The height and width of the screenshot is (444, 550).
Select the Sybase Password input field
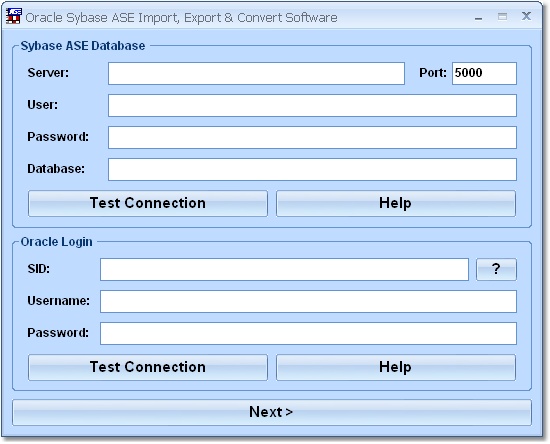(312, 137)
